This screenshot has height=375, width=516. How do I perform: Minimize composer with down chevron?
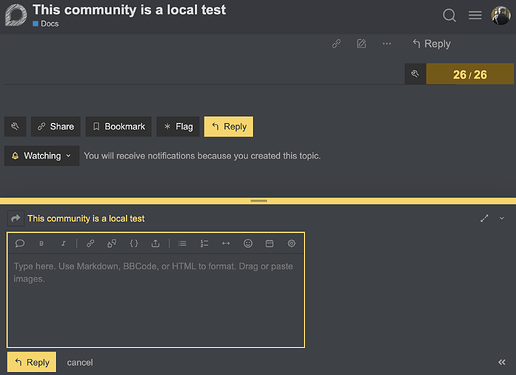click(502, 218)
